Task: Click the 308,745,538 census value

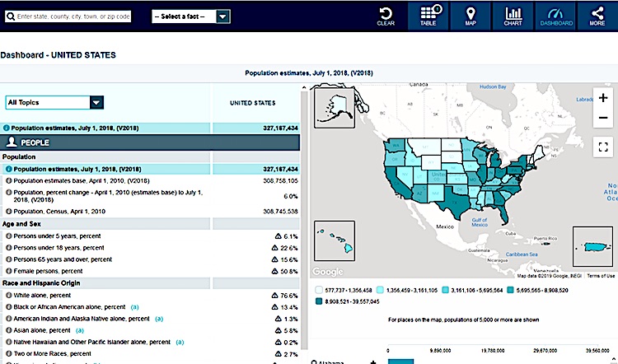Action: (x=280, y=212)
